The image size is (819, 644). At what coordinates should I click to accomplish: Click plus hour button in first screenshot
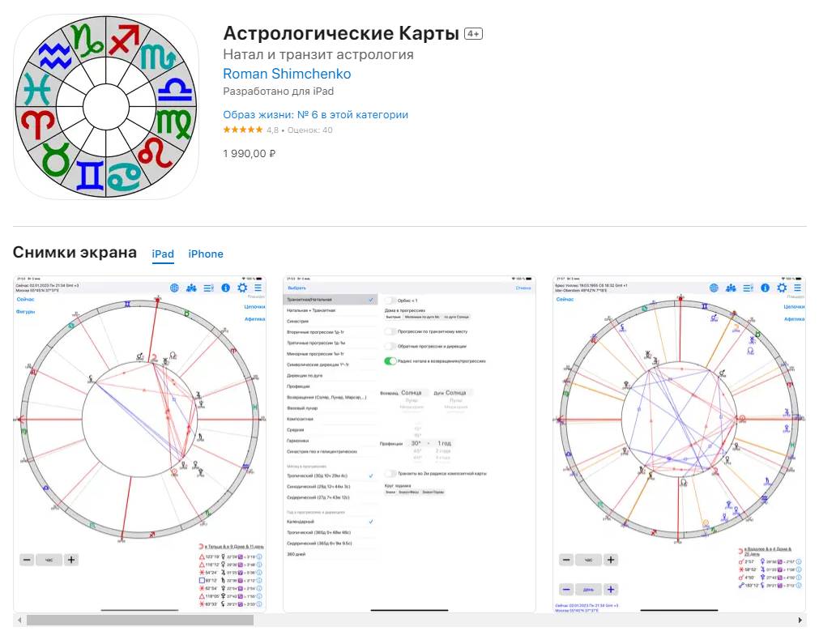tap(71, 560)
